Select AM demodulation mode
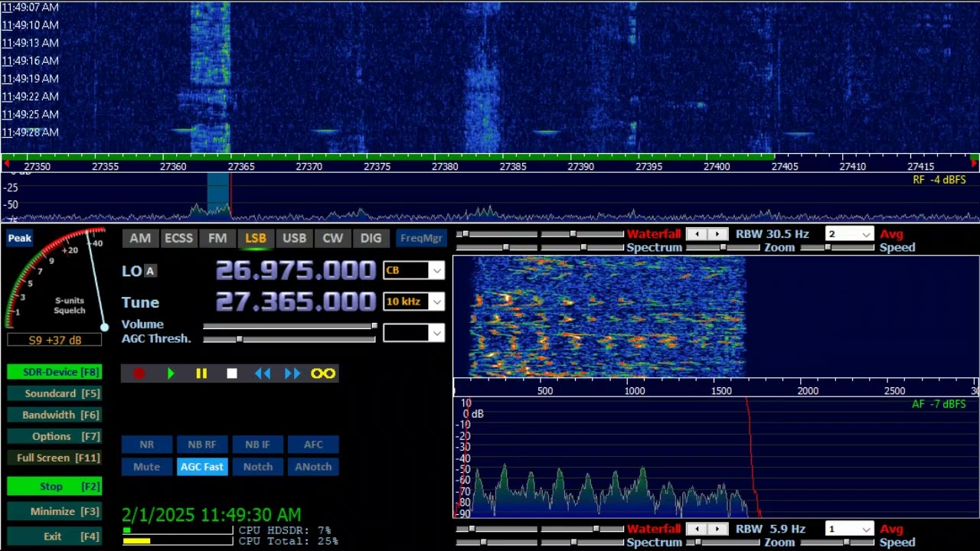This screenshot has height=551, width=980. [x=140, y=238]
